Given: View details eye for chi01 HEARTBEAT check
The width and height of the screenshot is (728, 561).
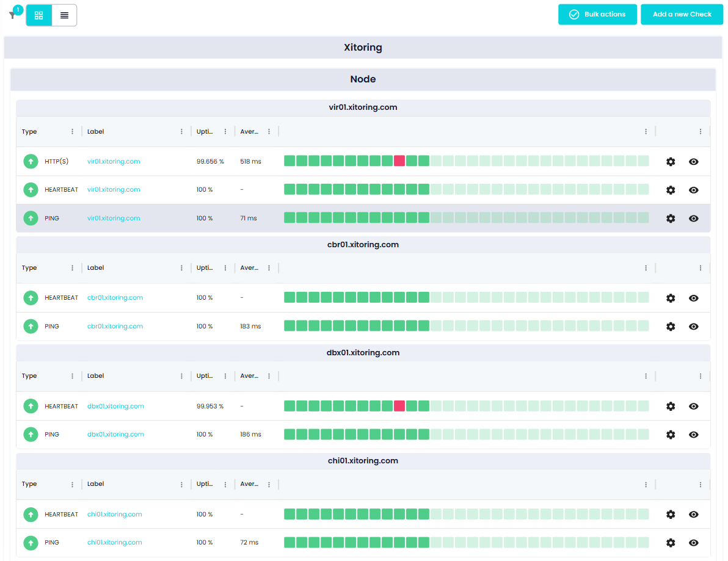Looking at the screenshot, I should [x=693, y=514].
